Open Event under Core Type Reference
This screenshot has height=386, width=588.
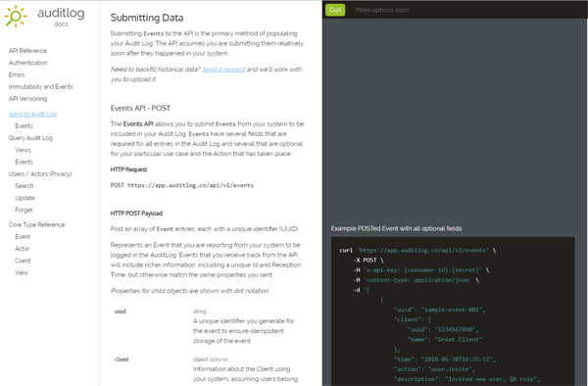(23, 237)
